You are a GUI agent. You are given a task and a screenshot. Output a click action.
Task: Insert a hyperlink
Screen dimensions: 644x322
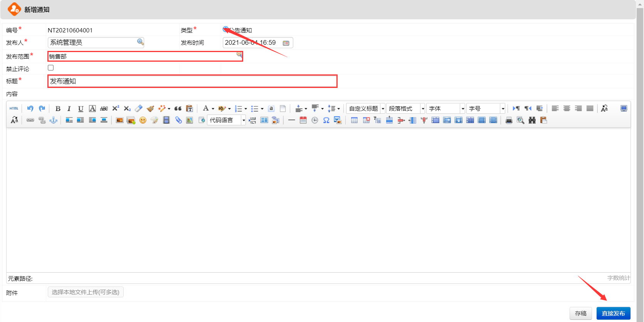point(30,120)
